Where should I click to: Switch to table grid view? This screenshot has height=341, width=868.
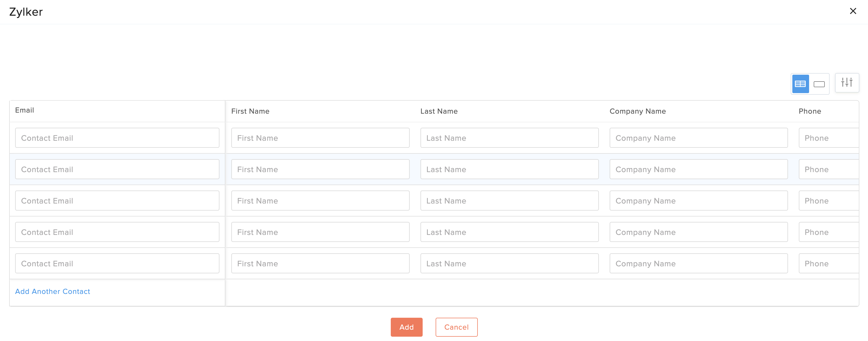pyautogui.click(x=800, y=84)
